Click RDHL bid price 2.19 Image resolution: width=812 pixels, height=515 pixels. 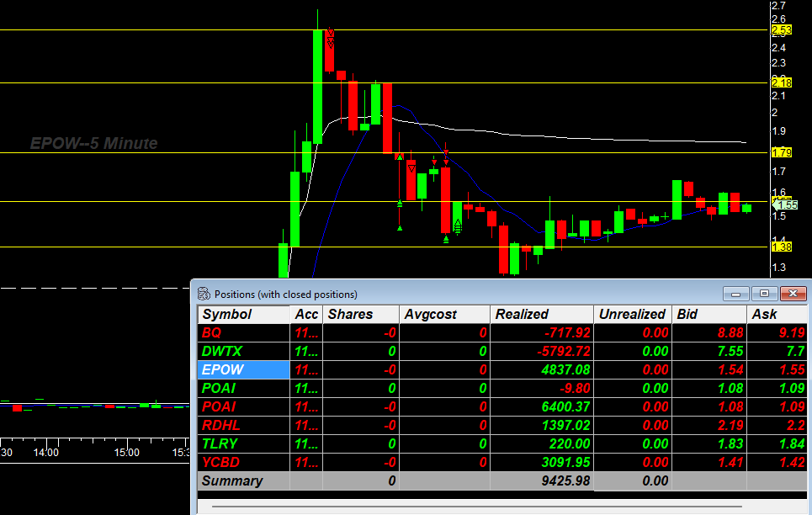[730, 425]
